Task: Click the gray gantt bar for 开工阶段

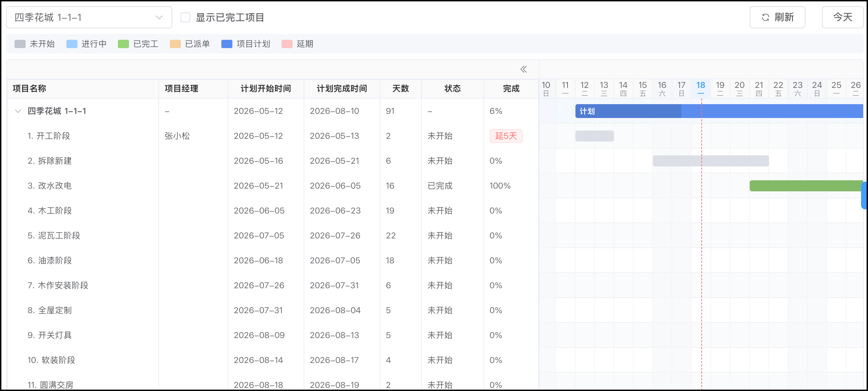Action: tap(595, 136)
